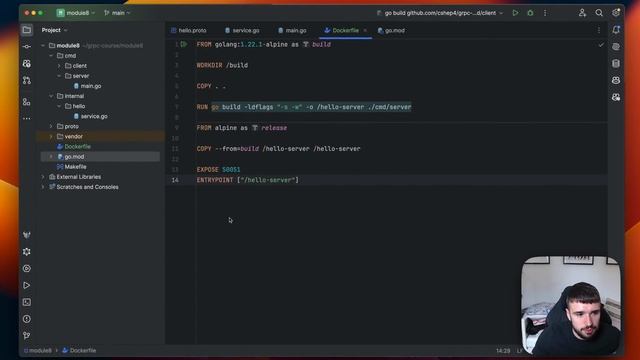
Task: Click the Run configuration play button
Action: coord(516,13)
